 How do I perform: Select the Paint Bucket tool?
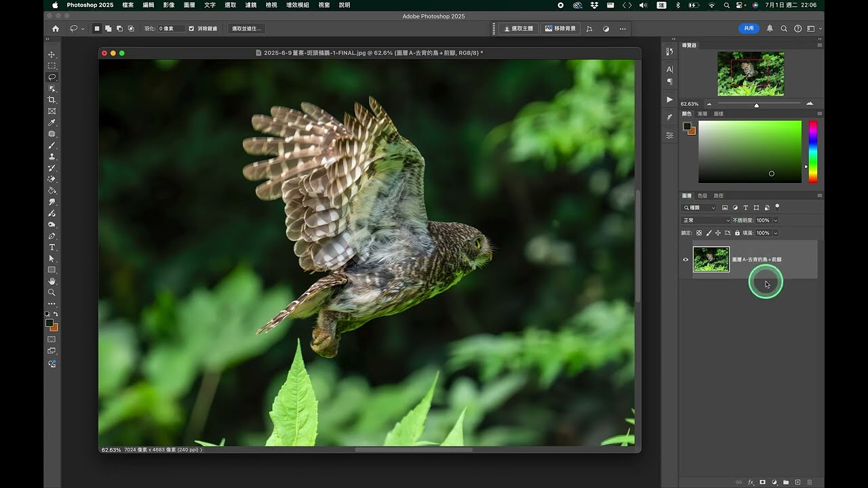point(52,190)
